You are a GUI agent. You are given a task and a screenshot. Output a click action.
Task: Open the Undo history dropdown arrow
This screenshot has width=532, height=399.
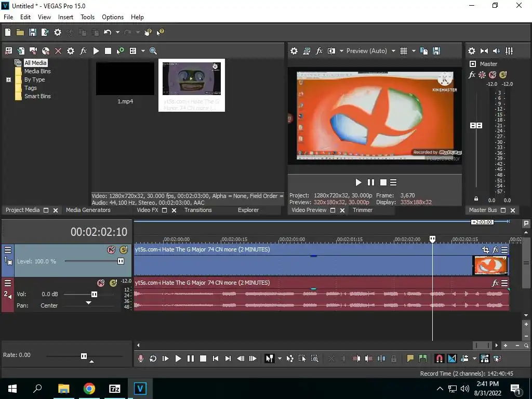pyautogui.click(x=117, y=32)
